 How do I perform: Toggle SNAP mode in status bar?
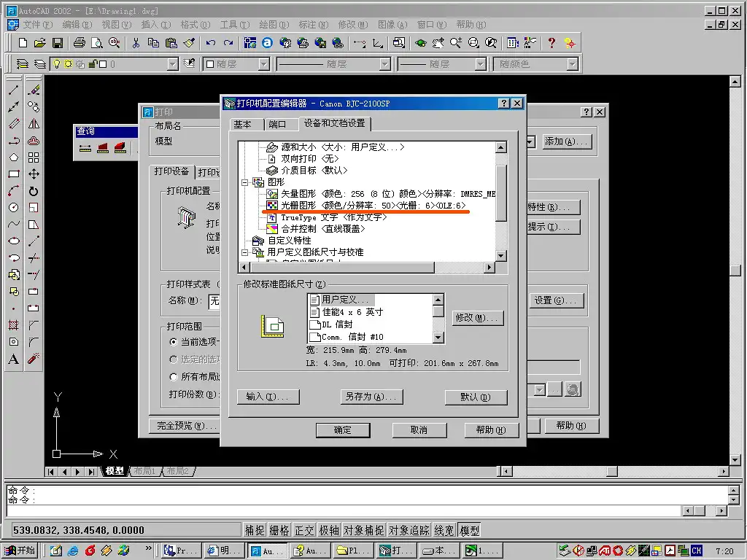click(x=255, y=530)
